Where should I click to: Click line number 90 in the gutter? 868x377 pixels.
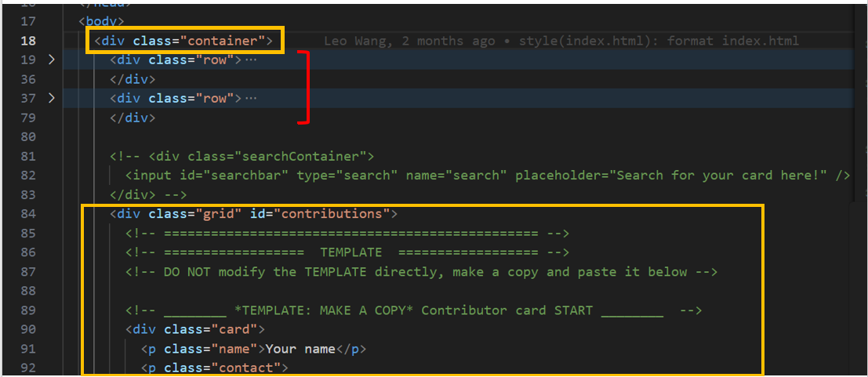pos(27,329)
